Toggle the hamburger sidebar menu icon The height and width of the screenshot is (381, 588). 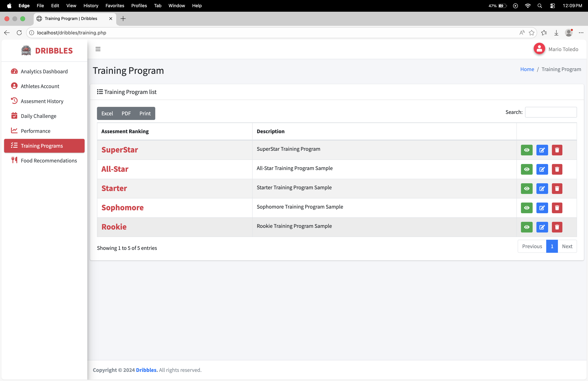pyautogui.click(x=98, y=49)
